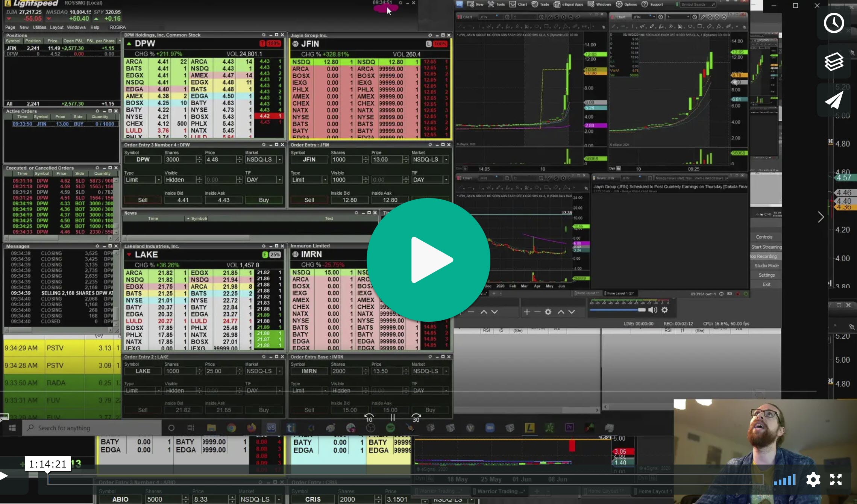This screenshot has width=857, height=504.
Task: Open News panel gear settings
Action: tap(356, 213)
